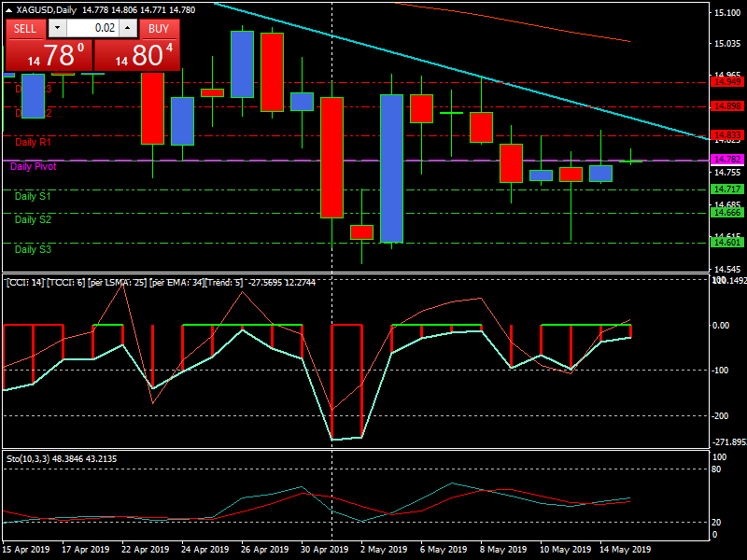Click the BUY button
The image size is (747, 560).
coord(159,29)
